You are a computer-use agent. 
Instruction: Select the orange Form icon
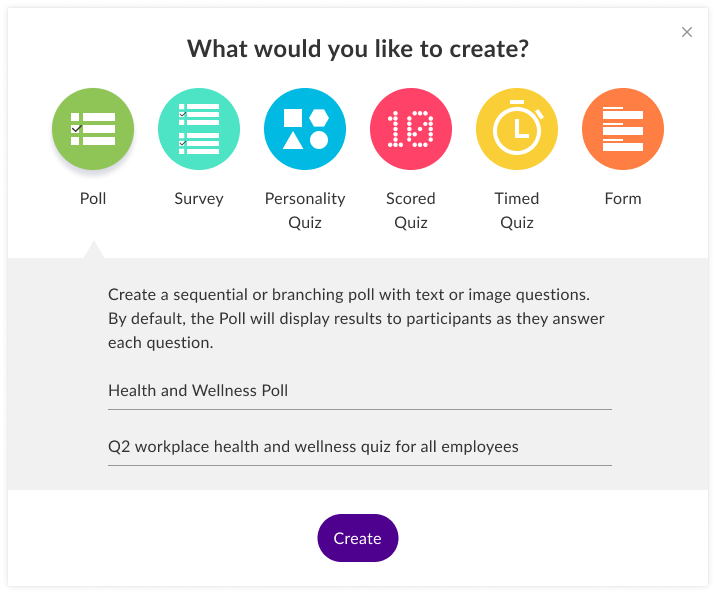(x=623, y=130)
